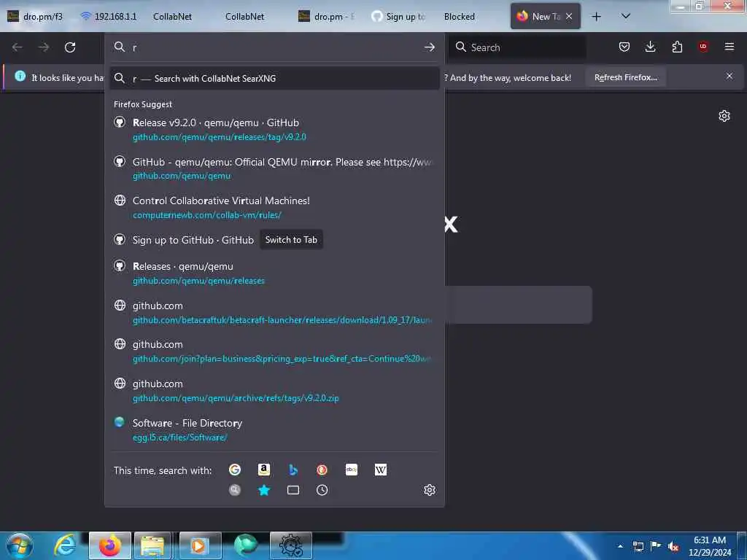Go forward to next page
Screen dimensions: 747x560
point(44,47)
